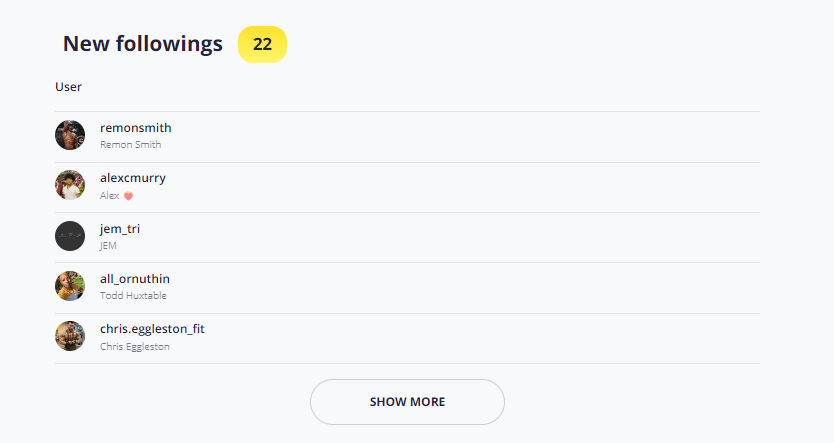Open remonsmith's profile avatar
The width and height of the screenshot is (834, 443).
[70, 135]
